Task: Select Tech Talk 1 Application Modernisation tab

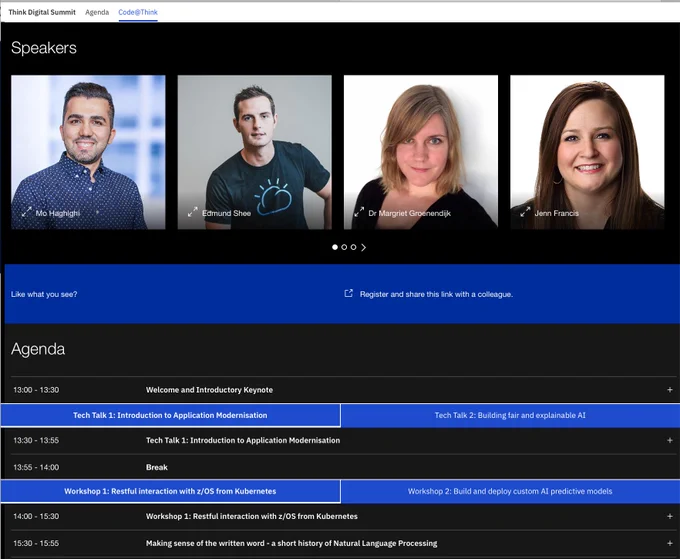Action: coord(170,415)
